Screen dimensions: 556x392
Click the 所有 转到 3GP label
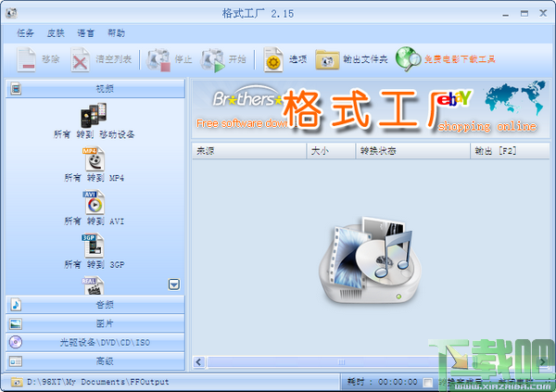pos(94,265)
